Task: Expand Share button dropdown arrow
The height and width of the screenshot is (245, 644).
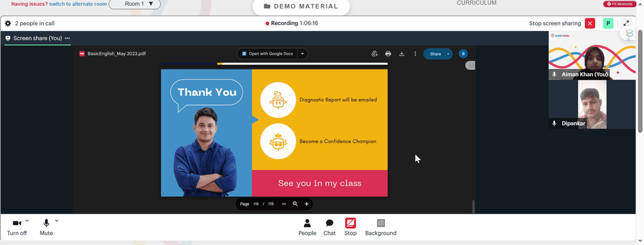Action: [x=448, y=54]
